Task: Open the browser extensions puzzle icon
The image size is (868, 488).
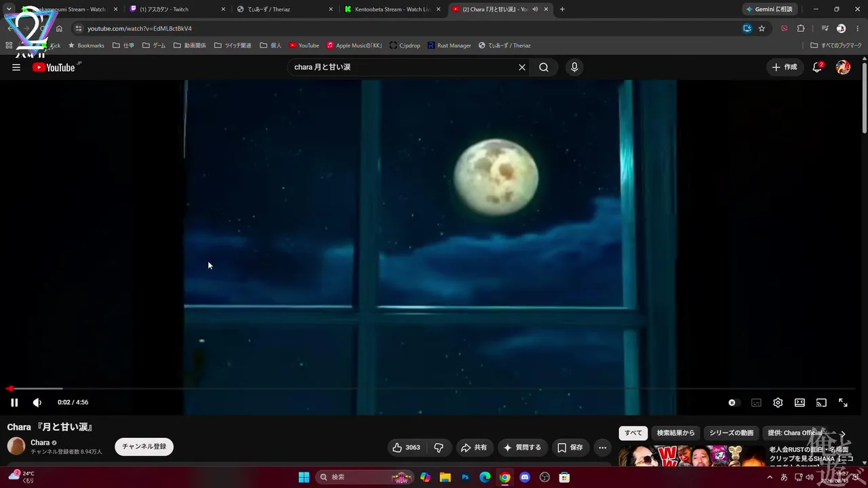Action: point(801,28)
